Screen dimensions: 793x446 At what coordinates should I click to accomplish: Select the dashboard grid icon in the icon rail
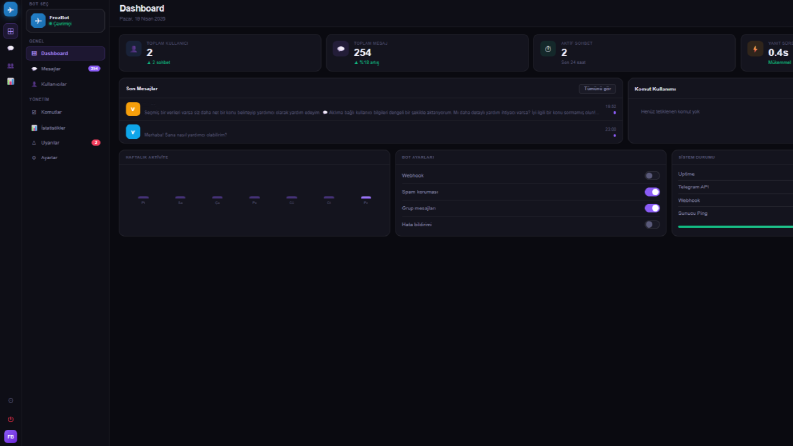(x=11, y=31)
